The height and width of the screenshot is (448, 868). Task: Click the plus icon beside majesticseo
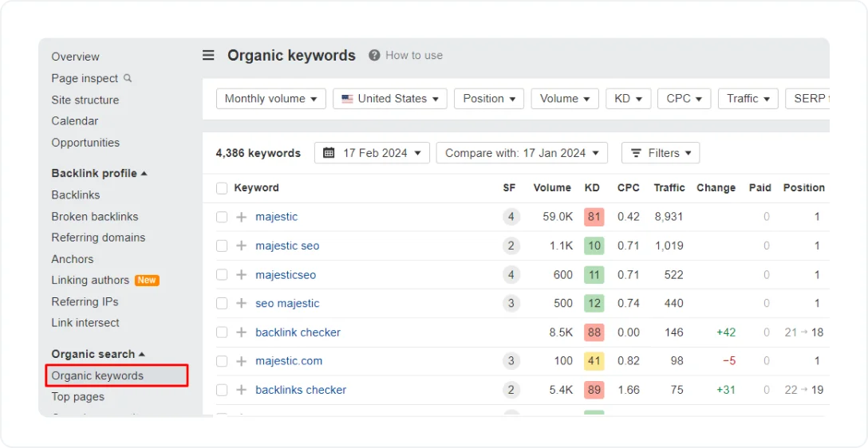(x=242, y=275)
